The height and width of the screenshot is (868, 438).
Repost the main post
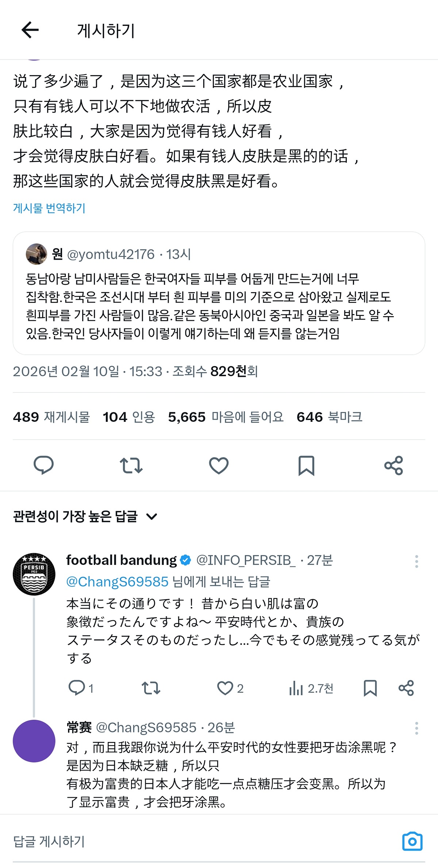(131, 465)
